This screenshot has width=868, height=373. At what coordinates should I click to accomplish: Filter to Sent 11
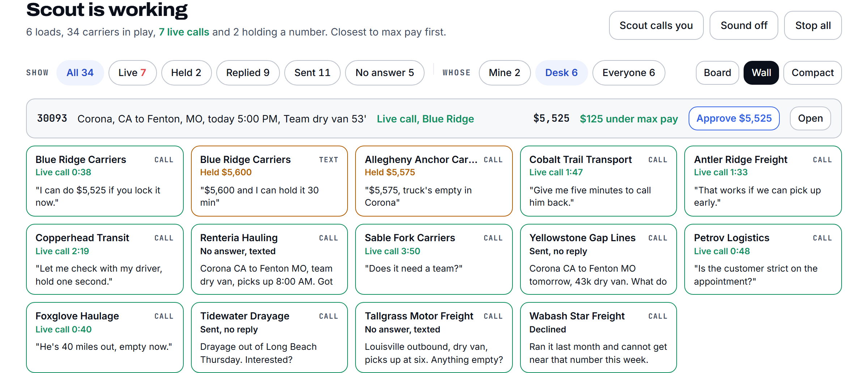point(312,73)
